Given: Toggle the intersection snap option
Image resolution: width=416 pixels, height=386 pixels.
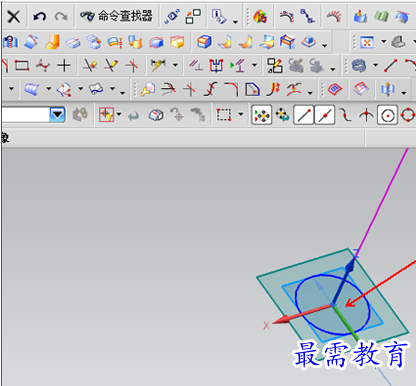Looking at the screenshot, I should [366, 115].
